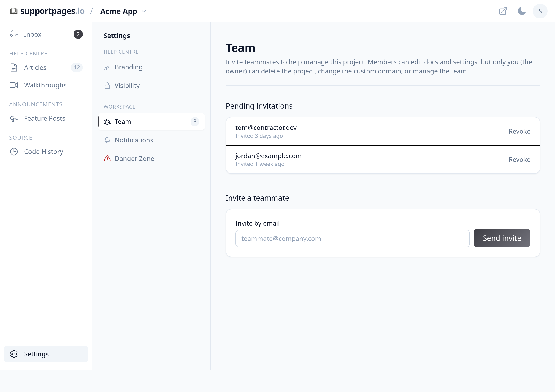Click the Team member count badge 3
555x392 pixels.
point(195,122)
